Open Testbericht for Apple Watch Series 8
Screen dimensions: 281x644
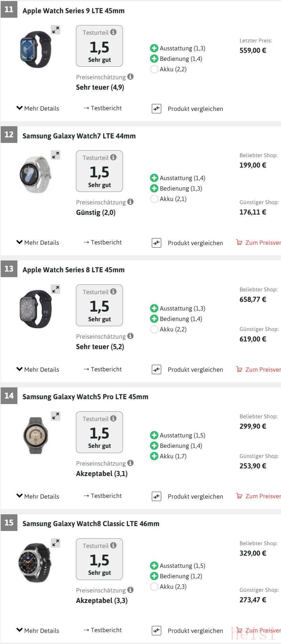[103, 369]
